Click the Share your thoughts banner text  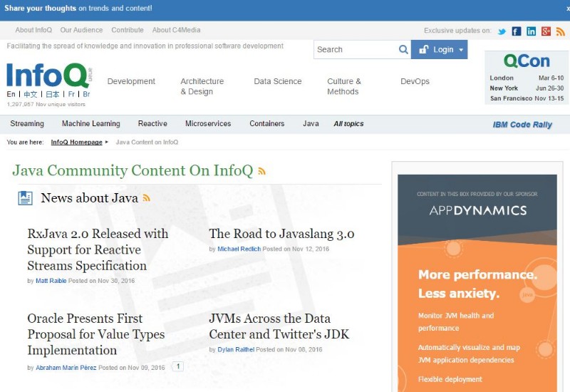(x=78, y=9)
